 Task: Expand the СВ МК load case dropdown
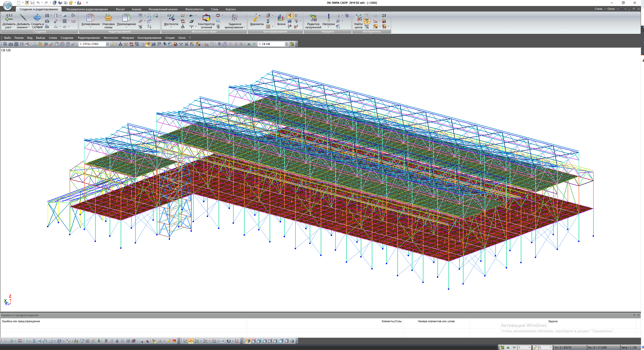click(x=287, y=44)
